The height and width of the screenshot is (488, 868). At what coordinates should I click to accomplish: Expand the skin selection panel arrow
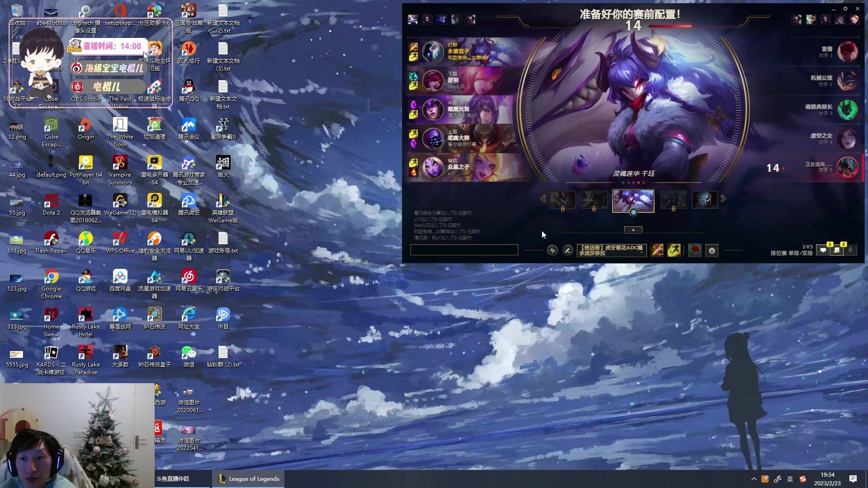[633, 230]
